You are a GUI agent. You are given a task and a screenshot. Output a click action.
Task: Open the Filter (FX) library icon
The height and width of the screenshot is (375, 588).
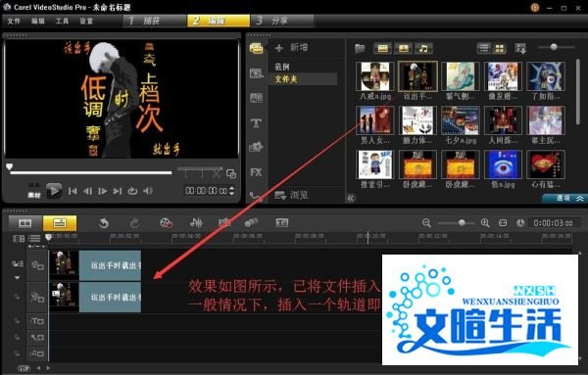click(256, 172)
